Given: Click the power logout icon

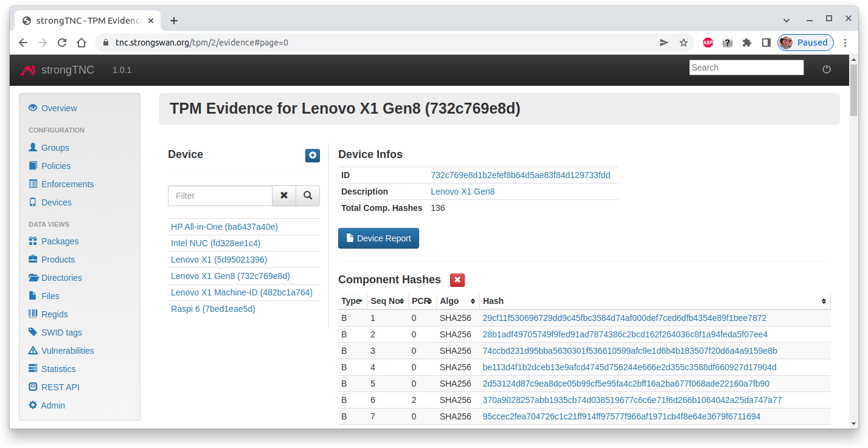Looking at the screenshot, I should tap(827, 69).
